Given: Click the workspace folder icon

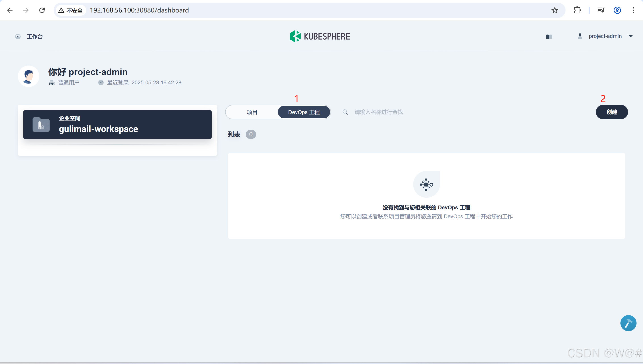Looking at the screenshot, I should point(41,125).
